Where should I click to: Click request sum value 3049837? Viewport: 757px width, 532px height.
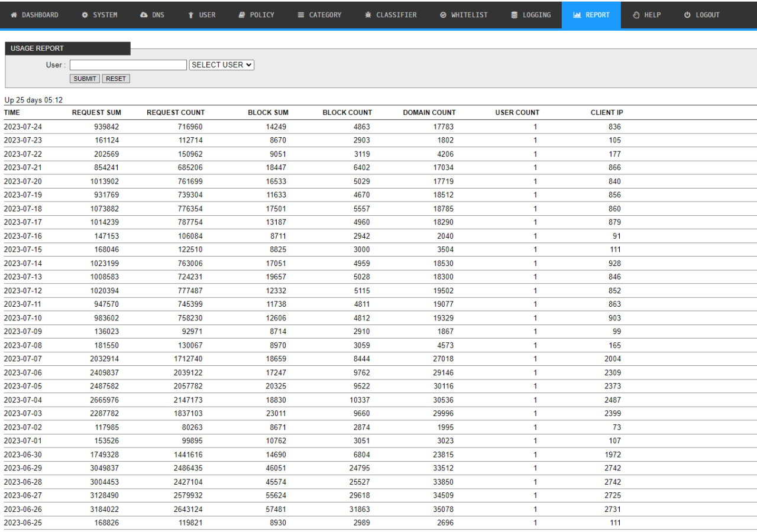click(104, 468)
